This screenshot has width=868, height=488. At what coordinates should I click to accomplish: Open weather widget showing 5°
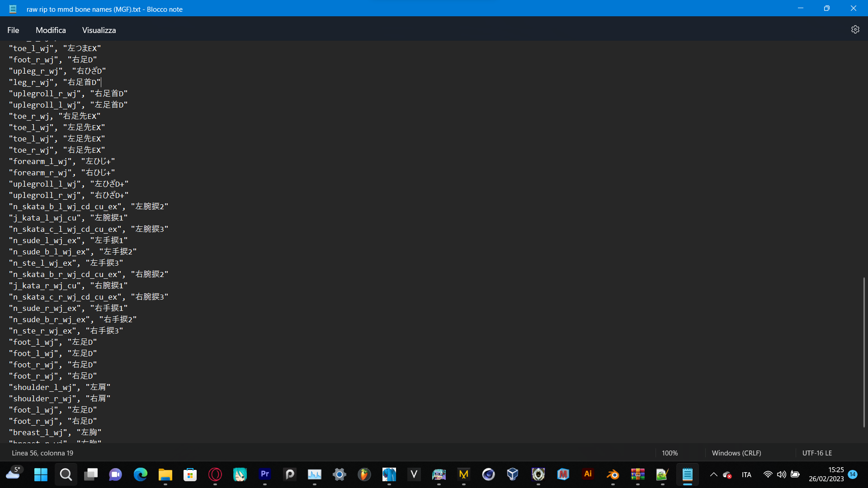point(14,474)
